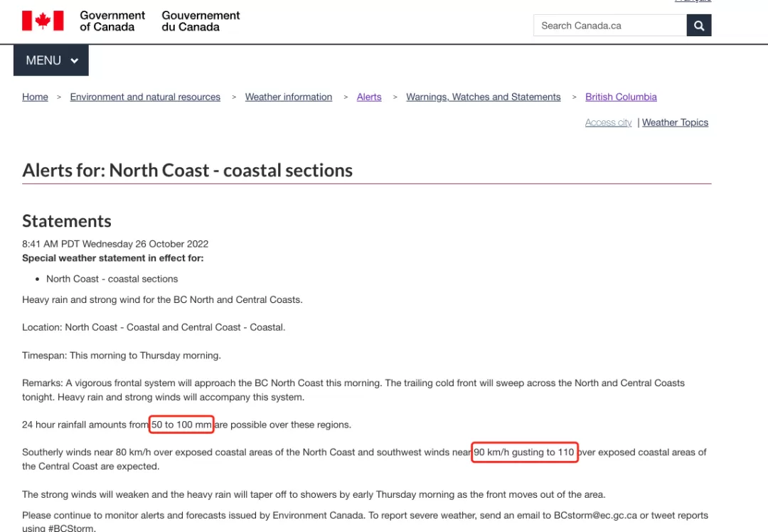This screenshot has width=768, height=532.
Task: Open the Weather information breadcrumb
Action: (289, 97)
